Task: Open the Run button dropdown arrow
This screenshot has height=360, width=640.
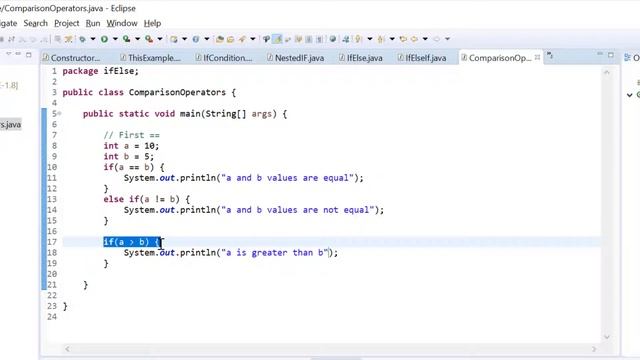Action: 115,39
